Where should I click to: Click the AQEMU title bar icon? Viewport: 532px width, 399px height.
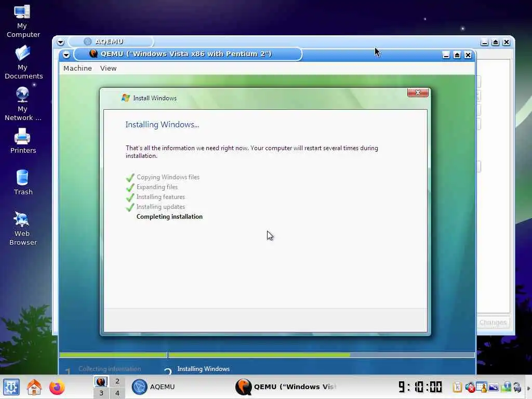(x=87, y=42)
